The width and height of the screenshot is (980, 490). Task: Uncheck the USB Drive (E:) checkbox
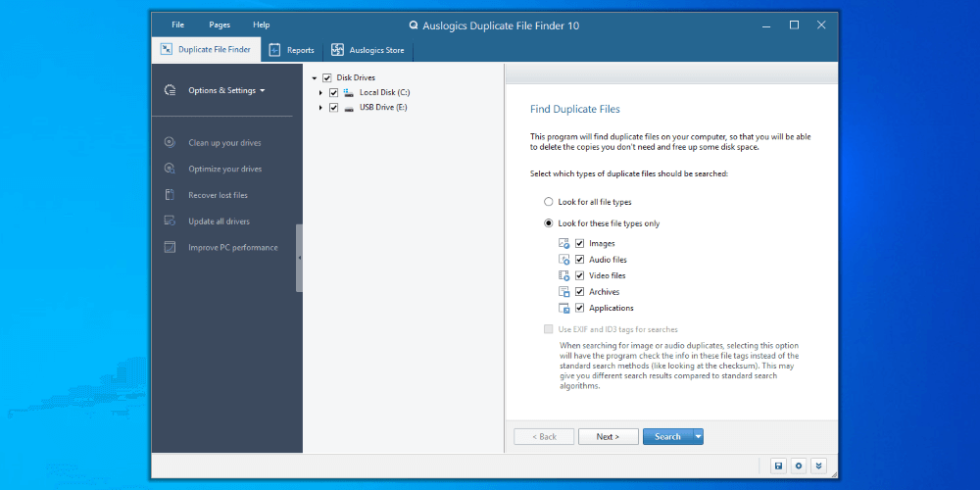pos(334,108)
